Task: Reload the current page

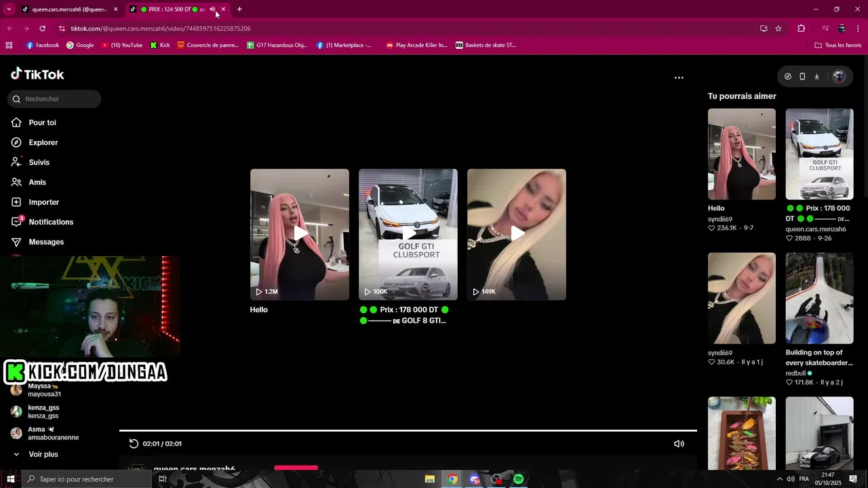Action: [x=42, y=28]
